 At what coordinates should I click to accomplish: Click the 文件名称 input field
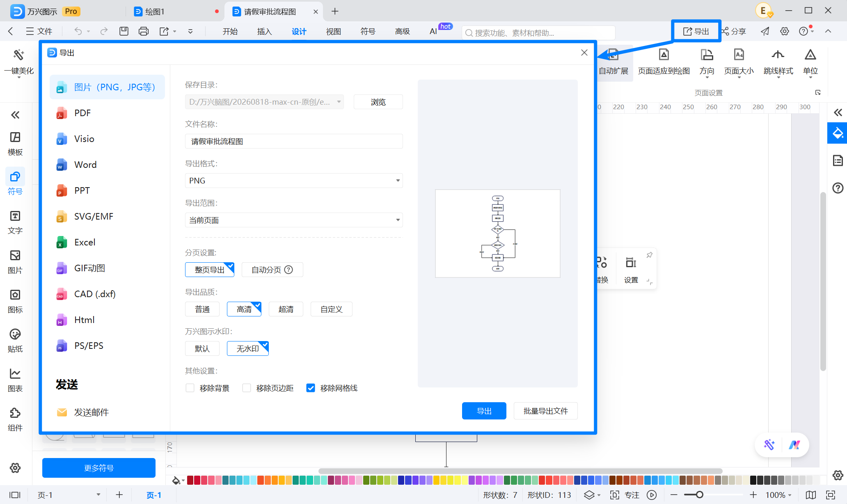click(x=294, y=141)
